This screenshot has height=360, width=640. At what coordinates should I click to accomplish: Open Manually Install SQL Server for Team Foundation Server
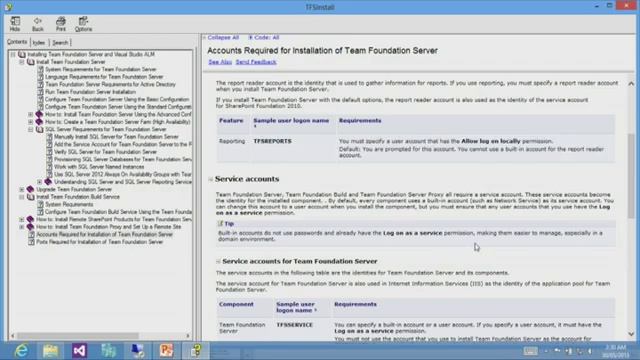coord(116,137)
